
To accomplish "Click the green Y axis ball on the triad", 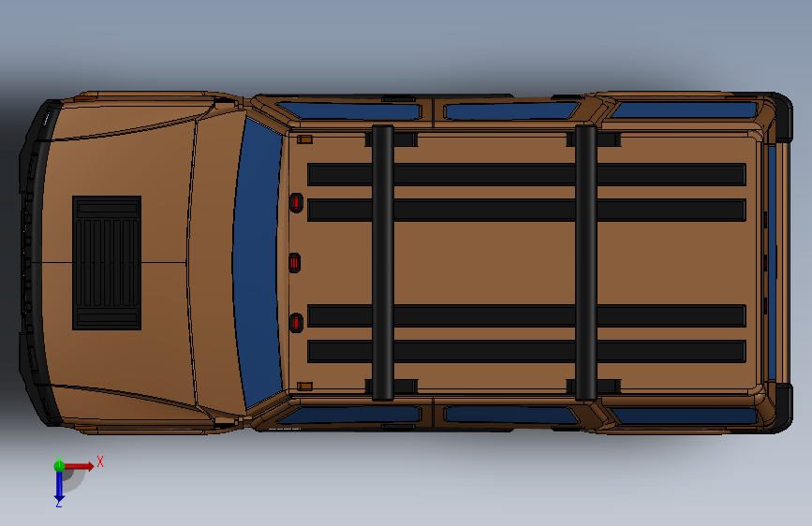I will (59, 466).
